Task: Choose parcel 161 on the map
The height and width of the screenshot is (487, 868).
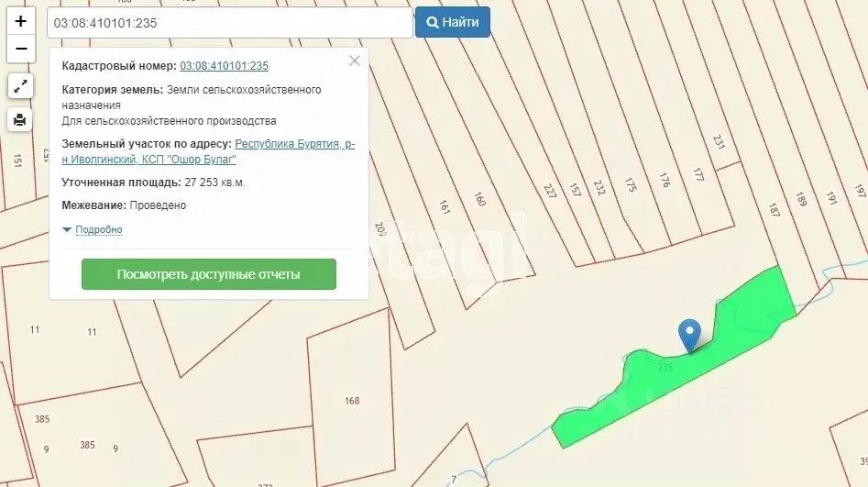Action: tap(445, 206)
